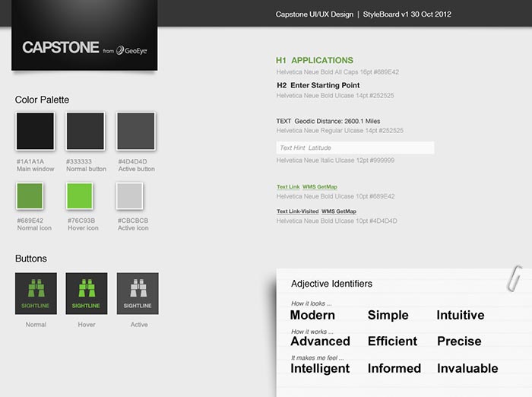Viewport: 532px width, 397px height.
Task: Click the How it works caption
Action: coord(312,332)
